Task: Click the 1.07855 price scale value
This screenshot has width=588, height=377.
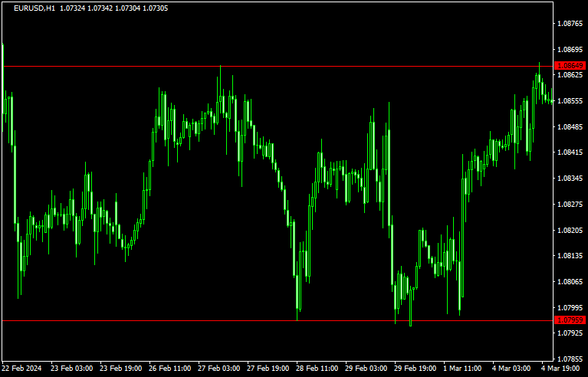Action: [x=571, y=359]
